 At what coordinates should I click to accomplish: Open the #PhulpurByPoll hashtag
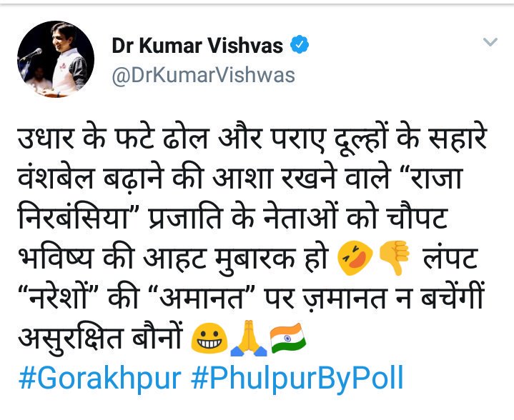click(x=297, y=379)
